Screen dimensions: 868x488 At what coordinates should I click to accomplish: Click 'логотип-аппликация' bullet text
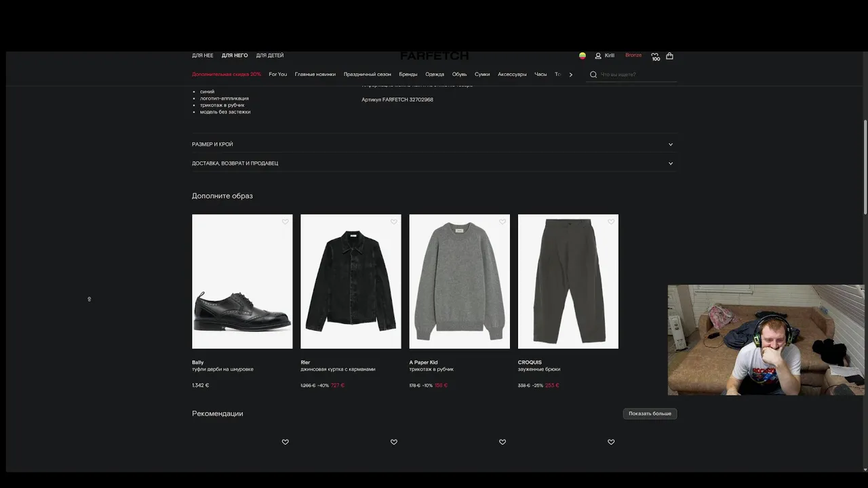pyautogui.click(x=224, y=98)
